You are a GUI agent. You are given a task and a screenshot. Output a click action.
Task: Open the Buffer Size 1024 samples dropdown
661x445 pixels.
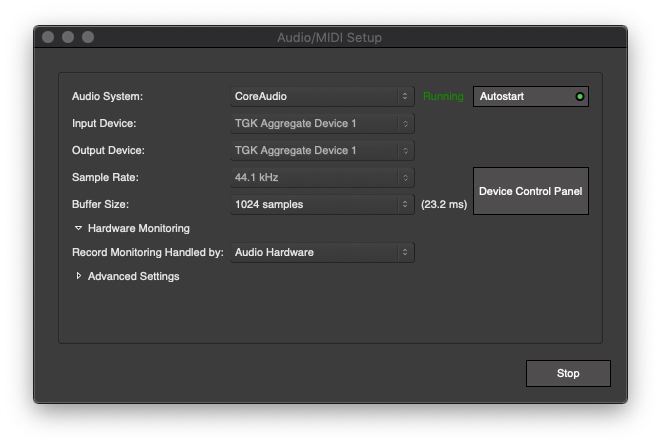click(322, 205)
